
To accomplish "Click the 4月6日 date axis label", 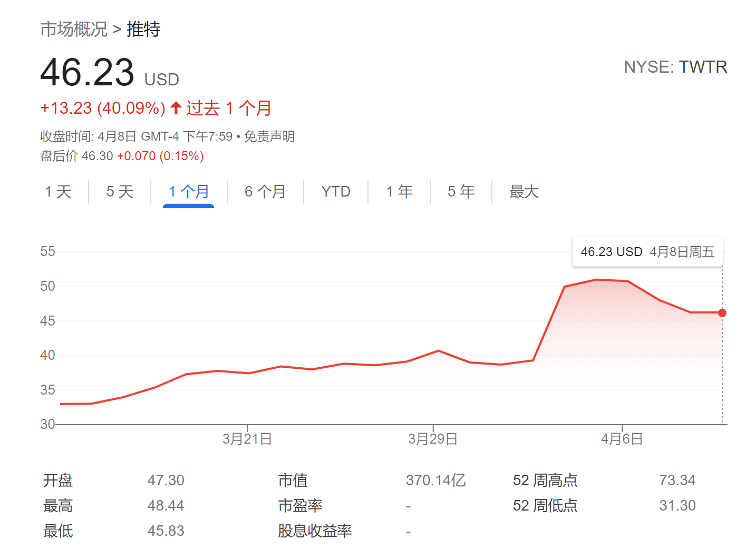I will (622, 439).
